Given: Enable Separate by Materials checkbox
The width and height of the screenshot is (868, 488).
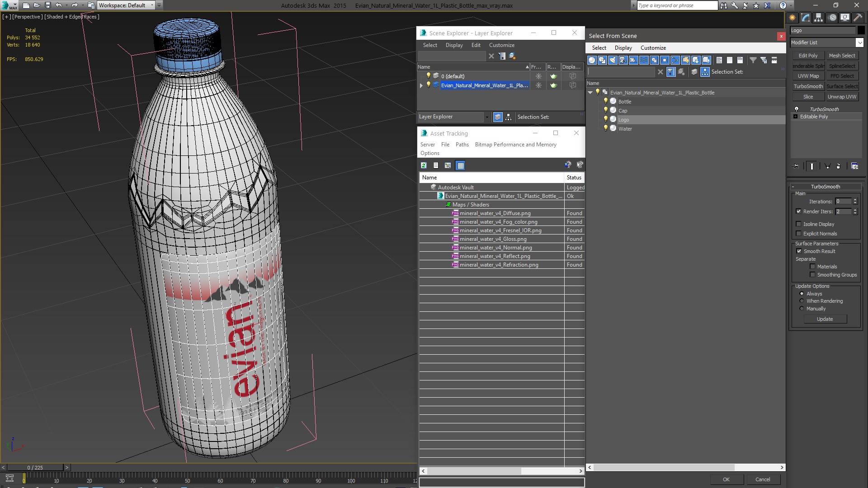Looking at the screenshot, I should 812,267.
